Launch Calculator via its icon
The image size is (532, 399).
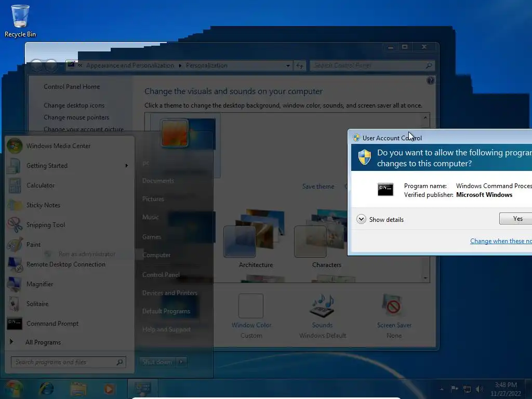coord(15,185)
